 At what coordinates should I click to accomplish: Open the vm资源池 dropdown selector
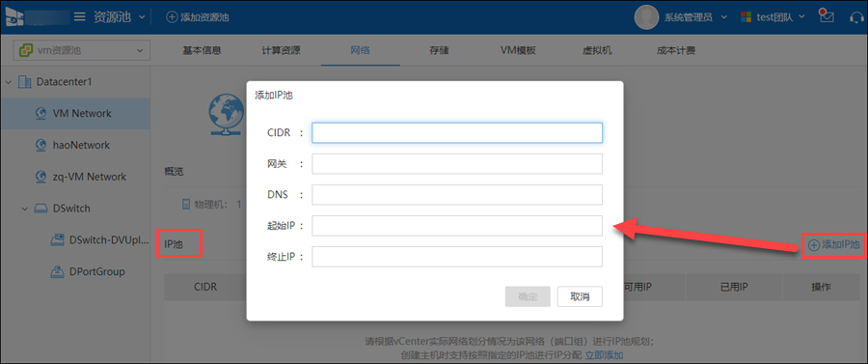81,51
